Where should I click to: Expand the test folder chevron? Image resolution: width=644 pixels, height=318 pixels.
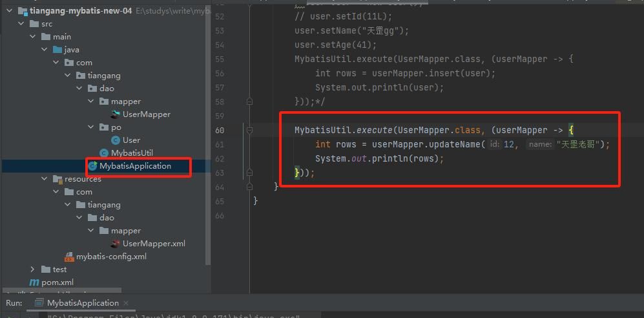(x=32, y=270)
